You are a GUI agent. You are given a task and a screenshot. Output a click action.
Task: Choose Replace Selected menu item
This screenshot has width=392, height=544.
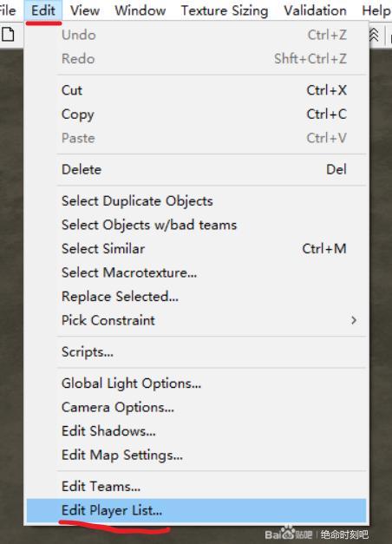tap(196, 297)
